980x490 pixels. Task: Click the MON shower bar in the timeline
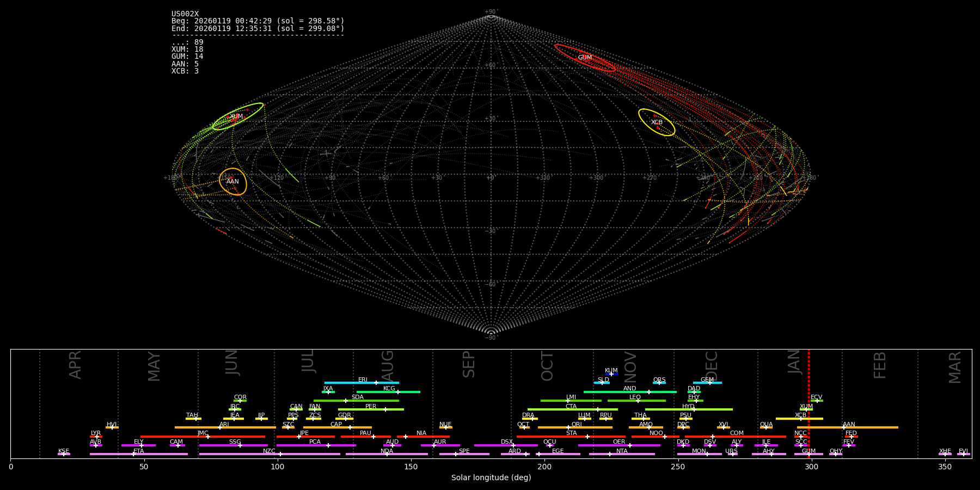[700, 454]
